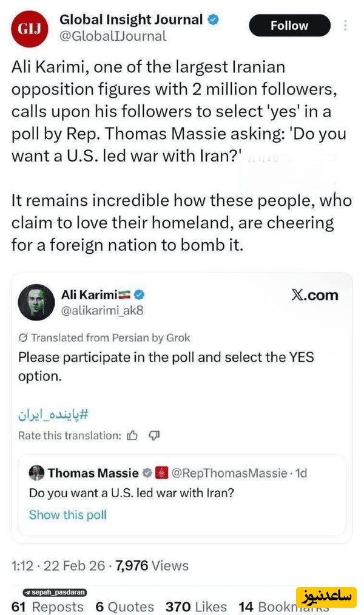Open the @GlobalIJournal handle

pos(112,36)
